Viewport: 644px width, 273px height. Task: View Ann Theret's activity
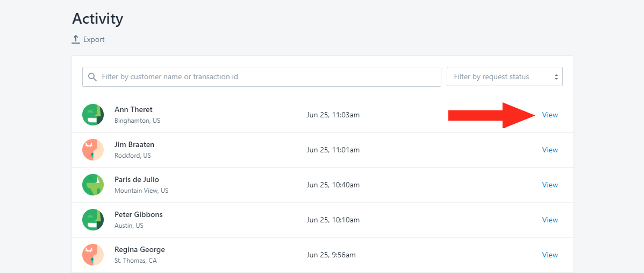click(550, 115)
